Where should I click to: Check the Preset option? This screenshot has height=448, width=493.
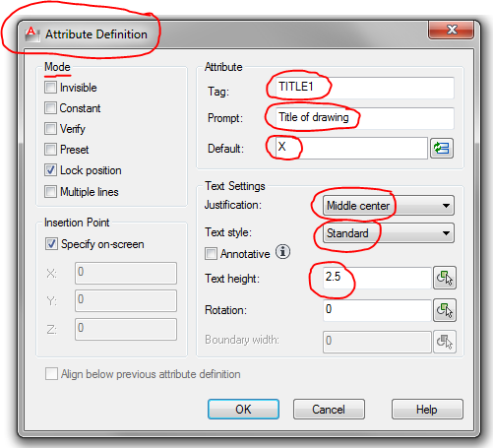tap(50, 150)
